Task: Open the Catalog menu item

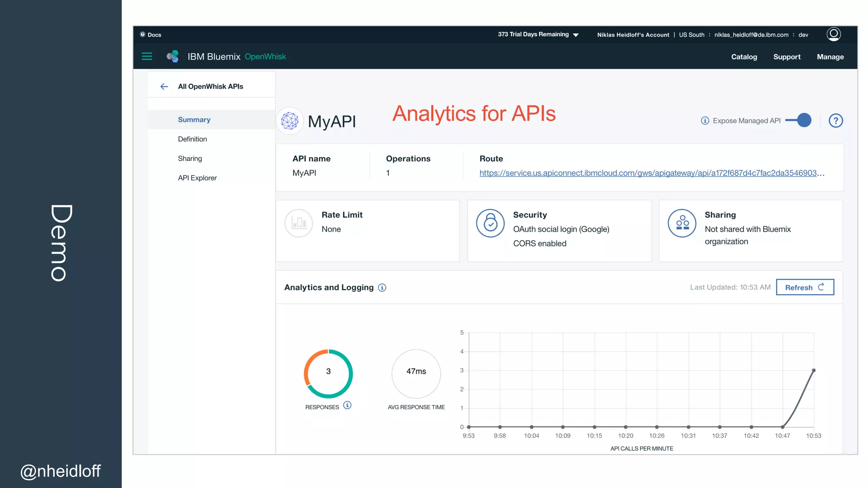Action: 744,57
